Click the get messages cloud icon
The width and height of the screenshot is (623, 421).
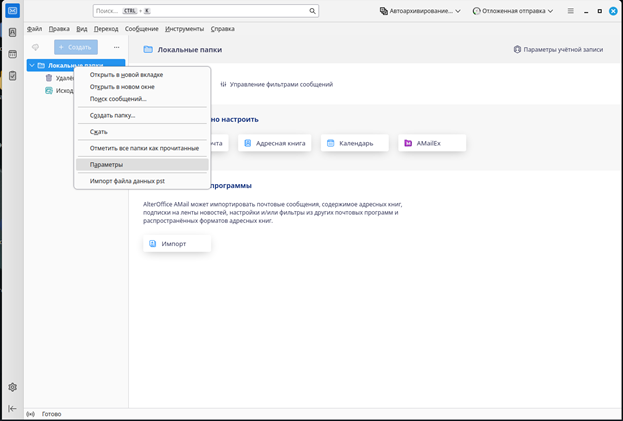click(36, 47)
